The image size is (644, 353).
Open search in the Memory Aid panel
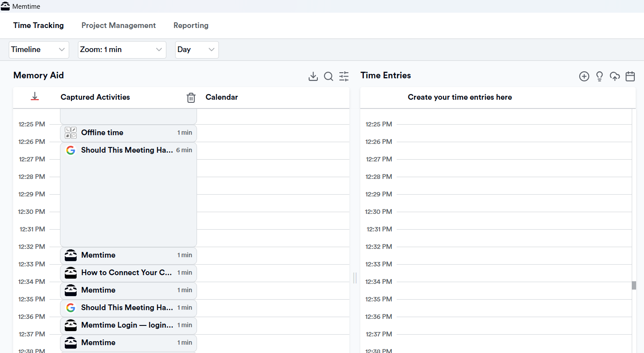(329, 76)
